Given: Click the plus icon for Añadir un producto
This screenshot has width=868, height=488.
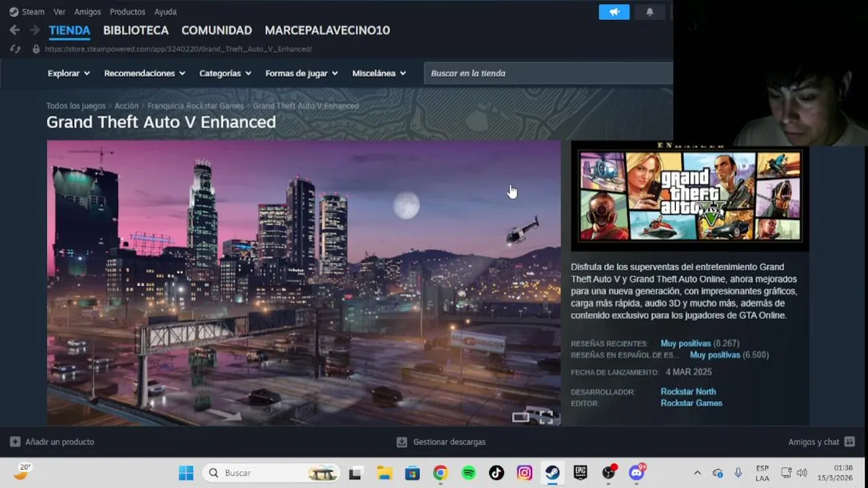Looking at the screenshot, I should coord(15,442).
